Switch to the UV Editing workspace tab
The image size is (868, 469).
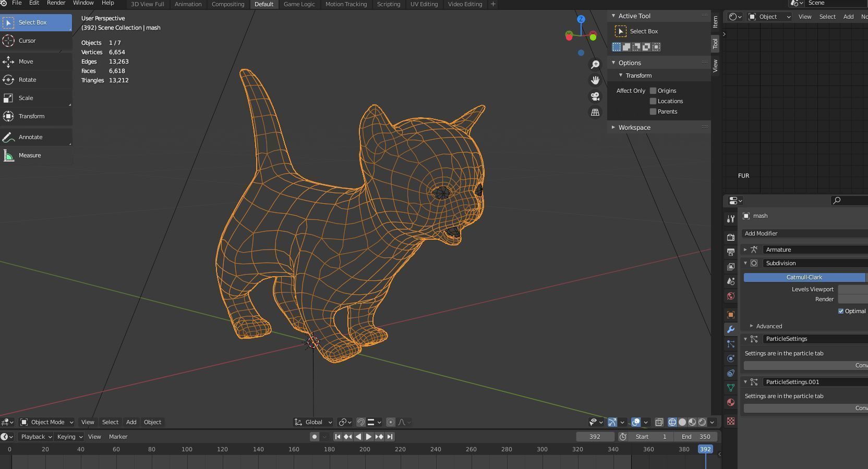pyautogui.click(x=424, y=4)
